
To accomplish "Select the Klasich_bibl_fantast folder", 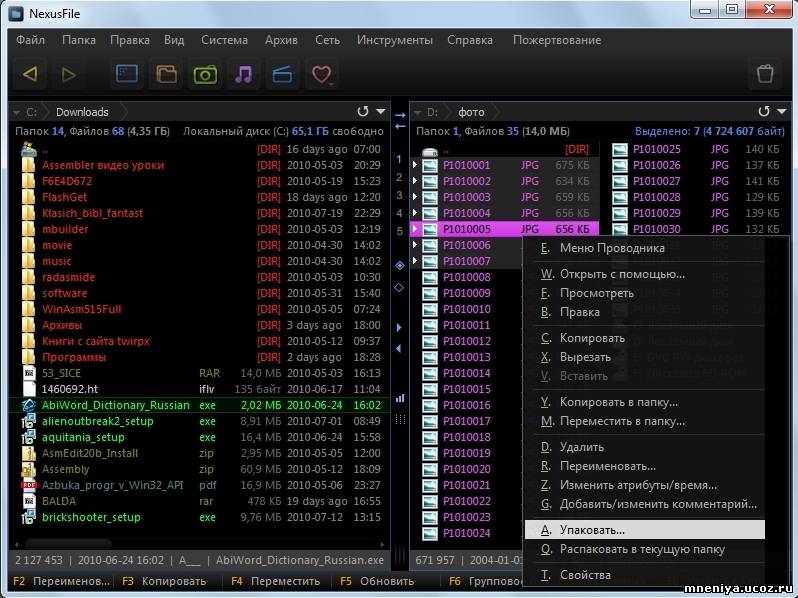I will (201, 213).
